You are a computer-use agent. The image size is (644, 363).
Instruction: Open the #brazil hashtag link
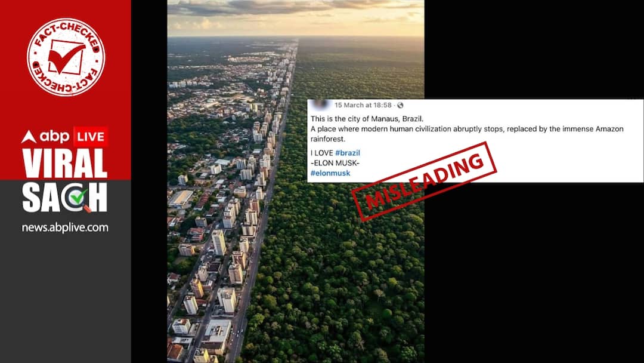point(348,153)
